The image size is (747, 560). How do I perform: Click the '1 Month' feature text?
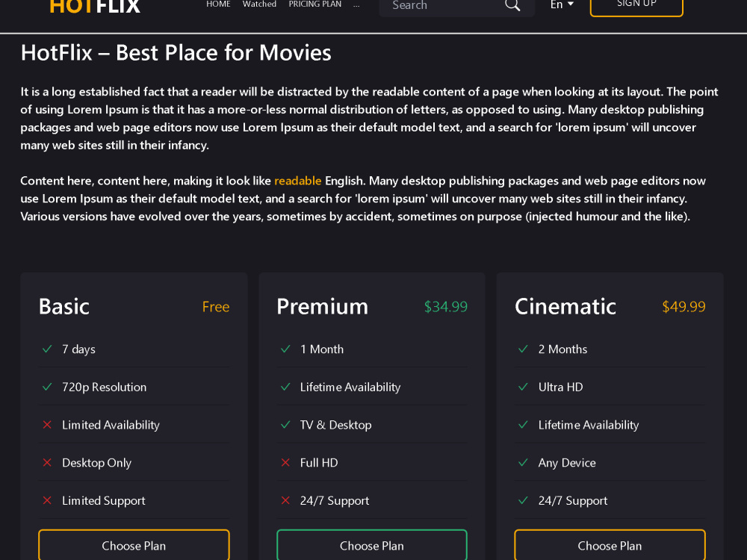point(322,349)
